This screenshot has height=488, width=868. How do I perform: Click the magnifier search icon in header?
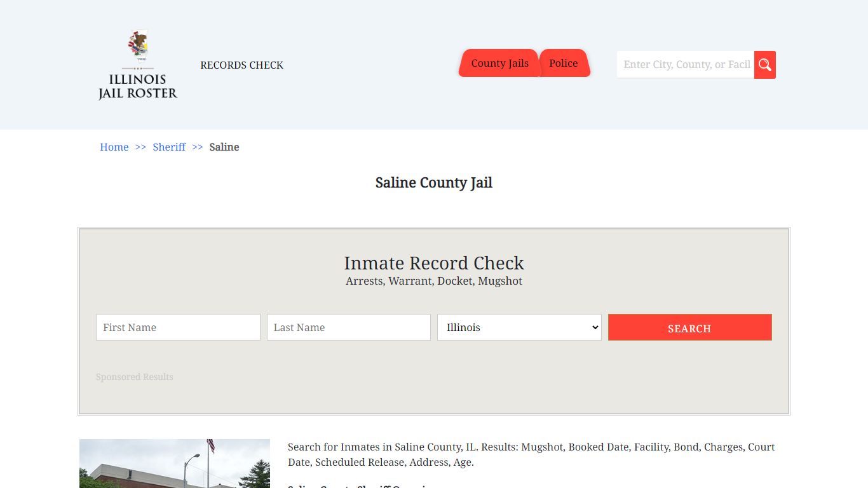[764, 65]
